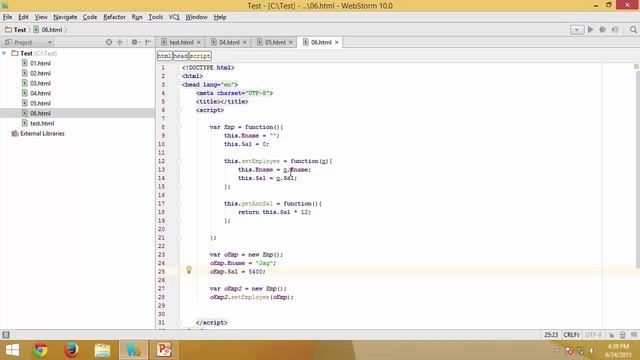640x360 pixels.
Task: Open the Window menu
Action: (196, 17)
